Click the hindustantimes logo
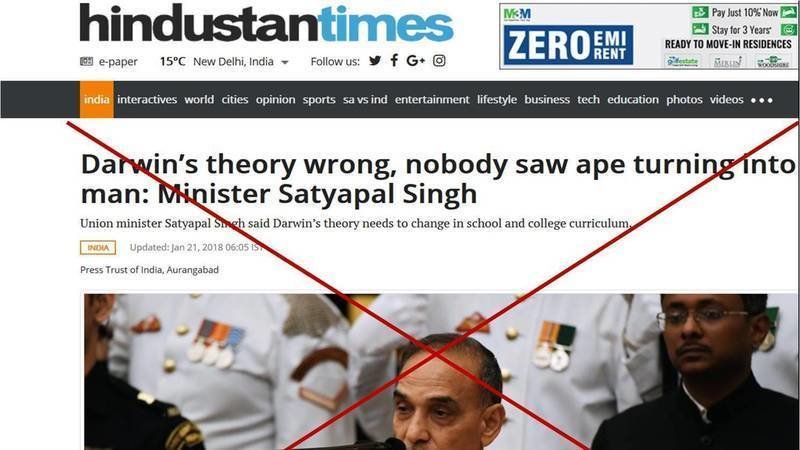The image size is (800, 450). [266, 23]
